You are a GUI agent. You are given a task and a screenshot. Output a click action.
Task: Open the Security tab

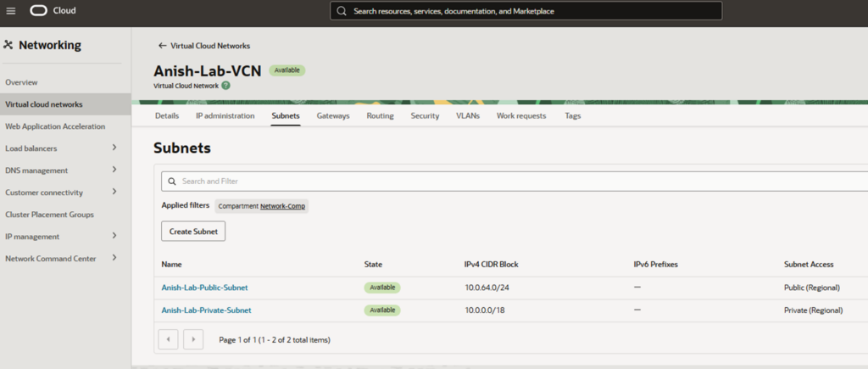425,115
